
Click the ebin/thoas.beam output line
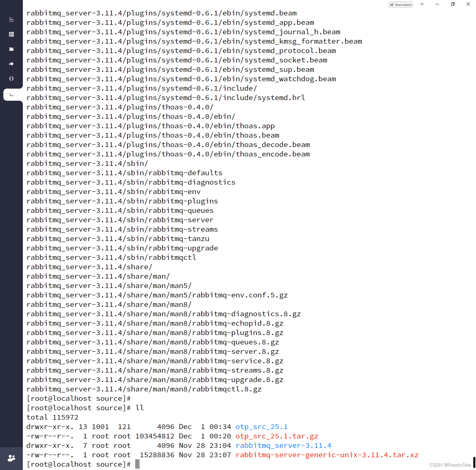[153, 135]
